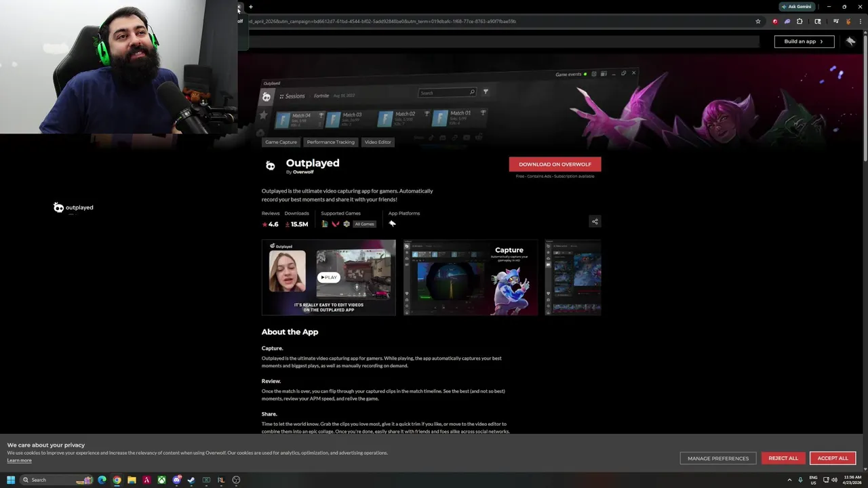The height and width of the screenshot is (488, 868).
Task: Open the Build an app link
Action: click(x=804, y=41)
